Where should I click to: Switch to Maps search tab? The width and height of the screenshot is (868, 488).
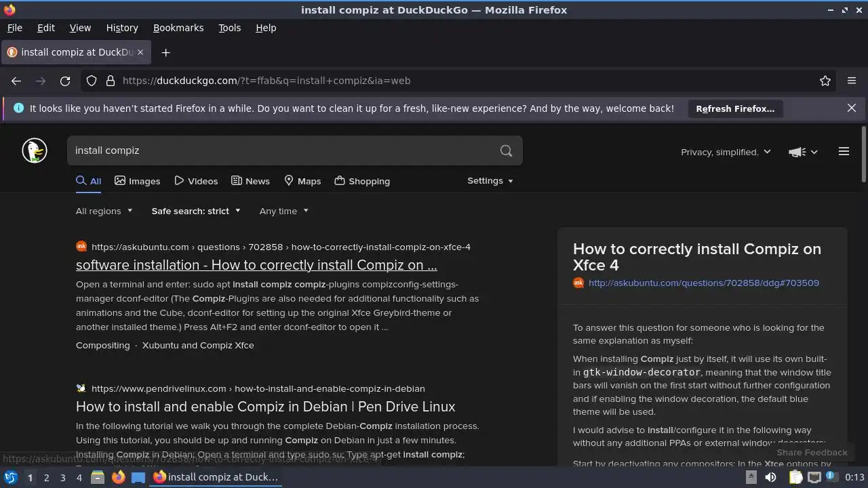click(x=302, y=181)
